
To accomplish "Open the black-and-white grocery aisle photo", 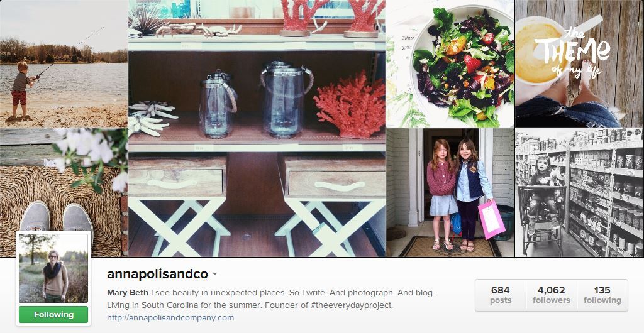I will [x=579, y=193].
